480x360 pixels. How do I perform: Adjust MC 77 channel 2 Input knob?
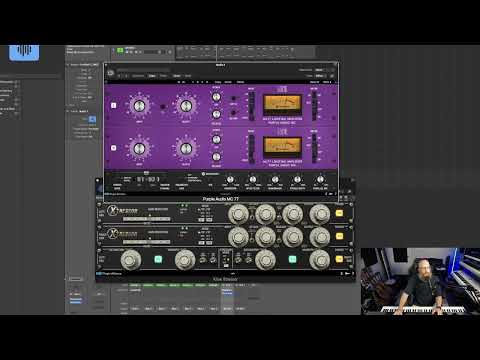(x=139, y=148)
